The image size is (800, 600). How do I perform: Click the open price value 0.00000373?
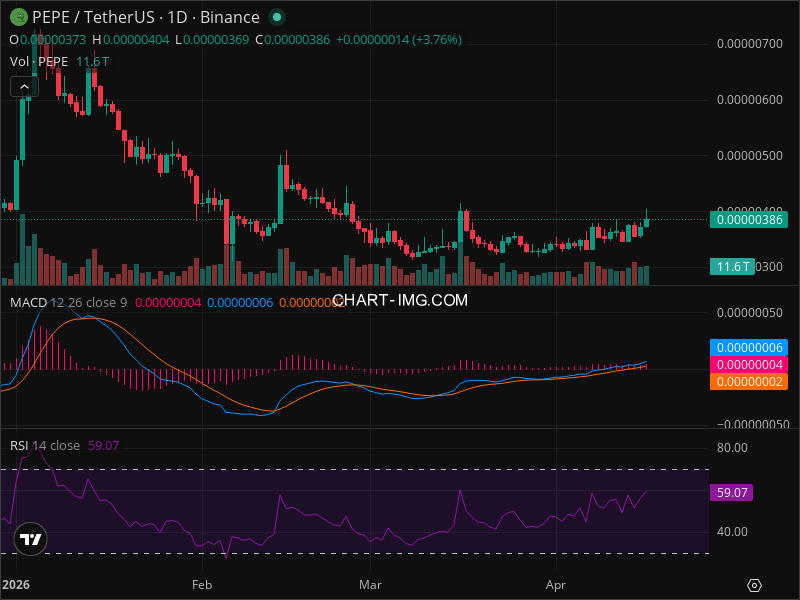tap(53, 40)
